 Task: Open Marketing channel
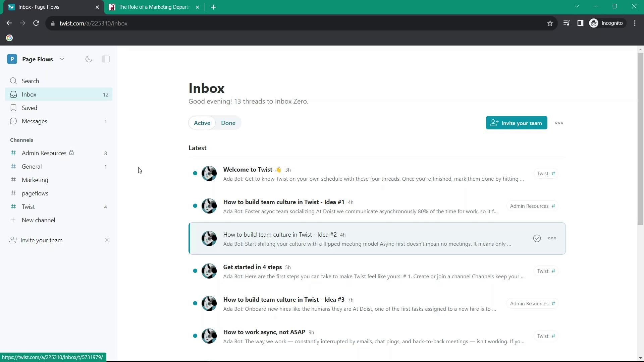(x=35, y=180)
